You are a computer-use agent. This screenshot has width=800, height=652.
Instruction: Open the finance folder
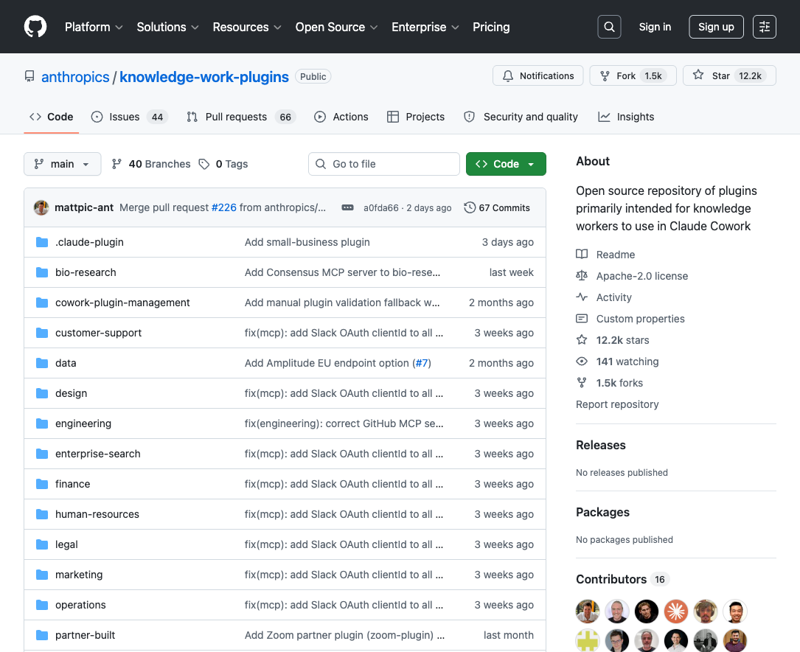pyautogui.click(x=72, y=484)
